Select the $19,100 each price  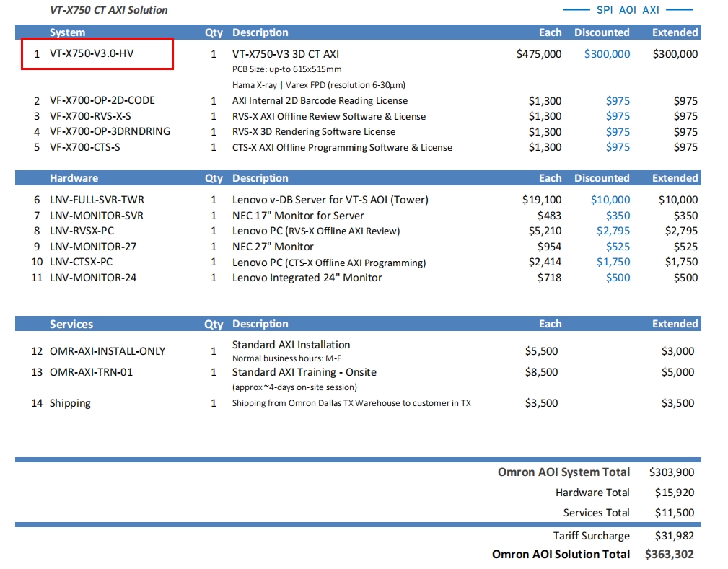click(x=541, y=200)
